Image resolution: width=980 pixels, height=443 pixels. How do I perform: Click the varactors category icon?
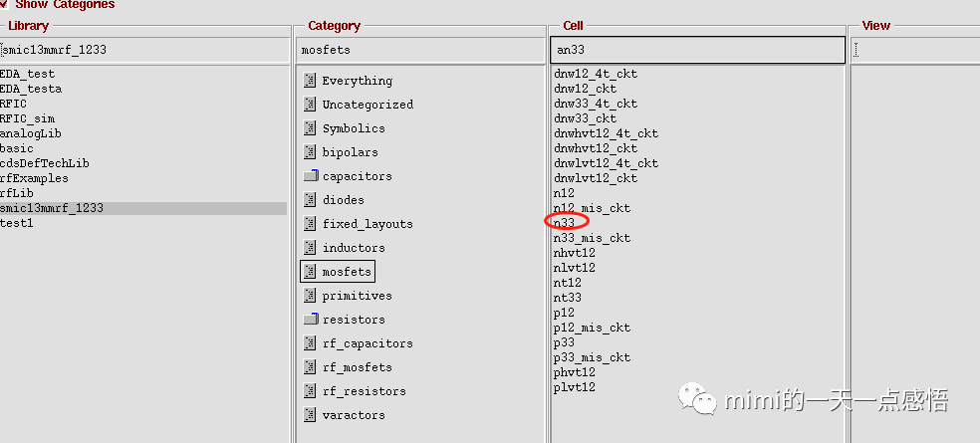point(310,415)
